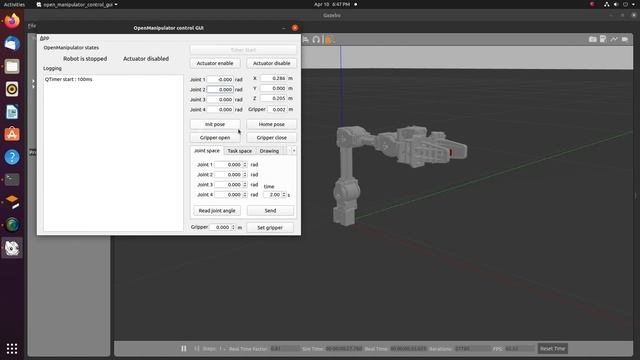Open the clock calendar in top bar
The height and width of the screenshot is (360, 640).
(x=332, y=4)
